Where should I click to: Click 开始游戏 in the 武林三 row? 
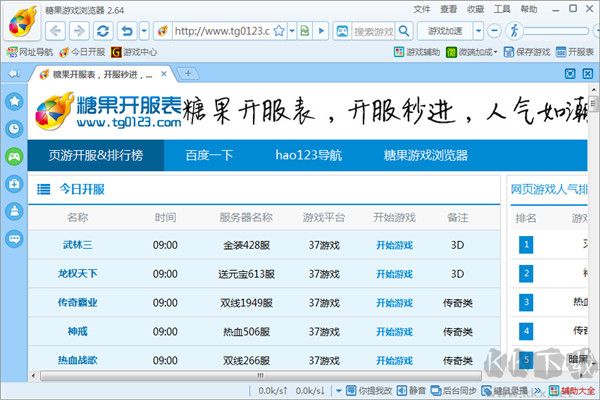pyautogui.click(x=395, y=245)
